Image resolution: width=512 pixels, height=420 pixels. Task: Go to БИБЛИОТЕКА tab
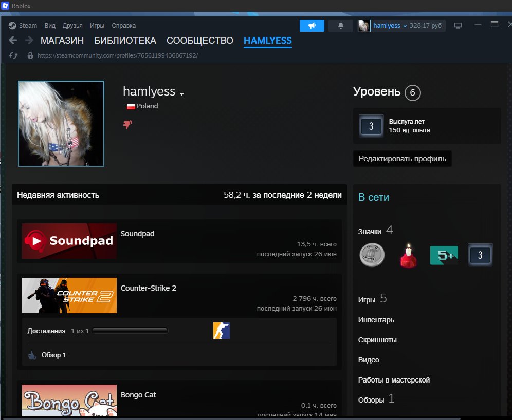point(125,41)
